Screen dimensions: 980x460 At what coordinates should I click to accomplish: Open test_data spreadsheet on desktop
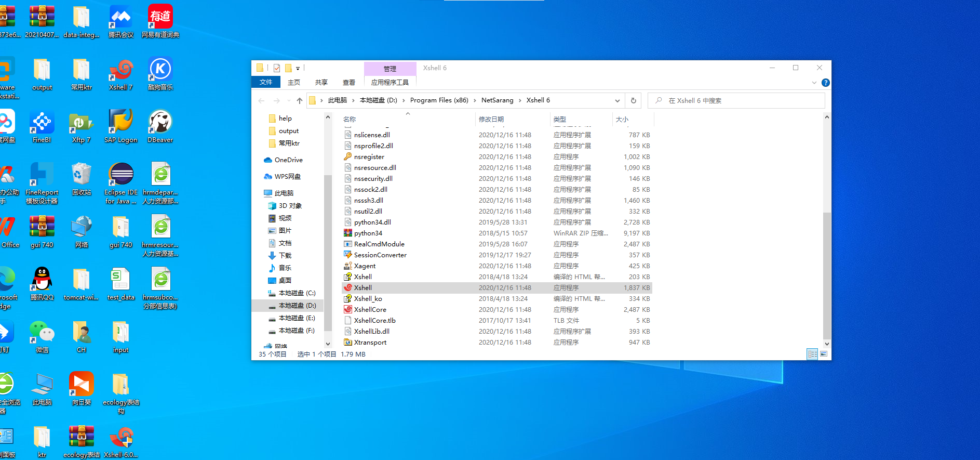(120, 284)
